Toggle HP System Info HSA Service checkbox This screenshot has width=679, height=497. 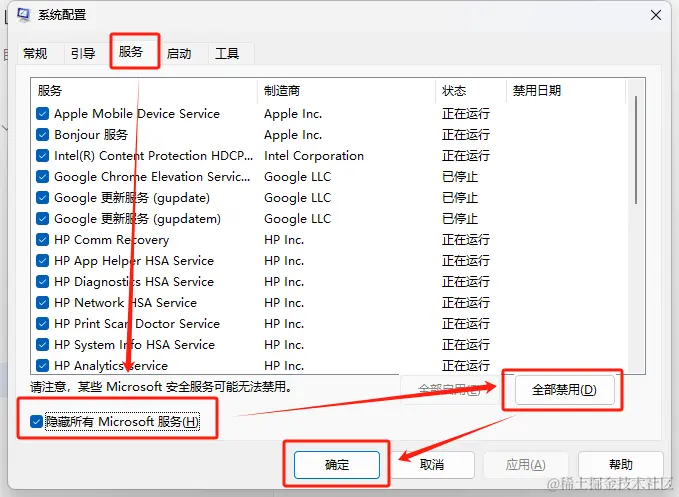(x=42, y=345)
